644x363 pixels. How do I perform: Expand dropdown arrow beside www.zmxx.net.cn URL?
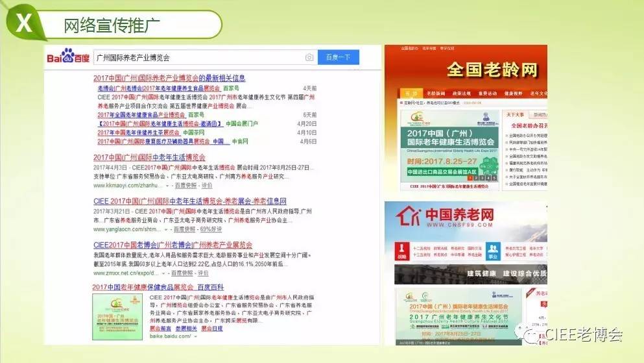163,273
